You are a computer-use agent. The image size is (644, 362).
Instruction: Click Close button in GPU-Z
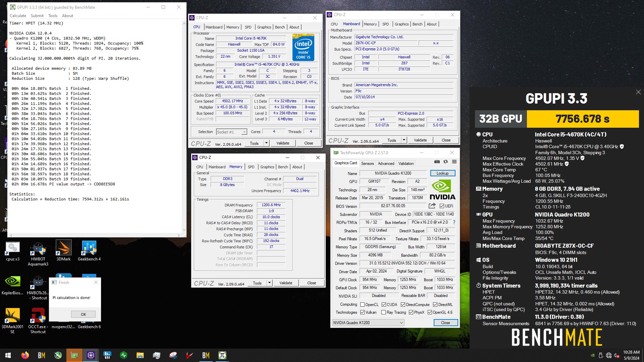445,323
